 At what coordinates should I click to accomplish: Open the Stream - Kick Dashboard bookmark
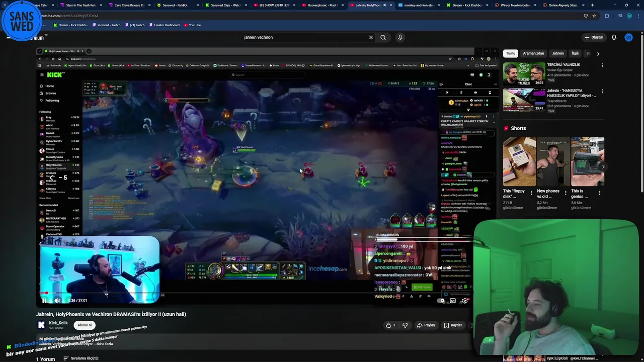pyautogui.click(x=70, y=25)
